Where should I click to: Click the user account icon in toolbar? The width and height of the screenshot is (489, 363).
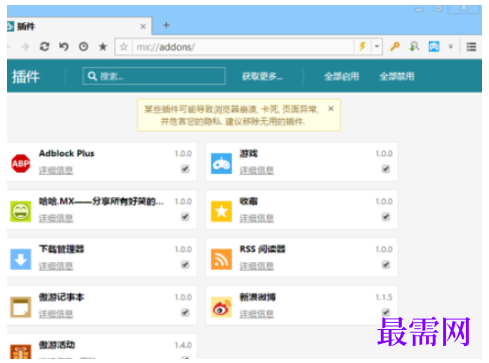[414, 46]
